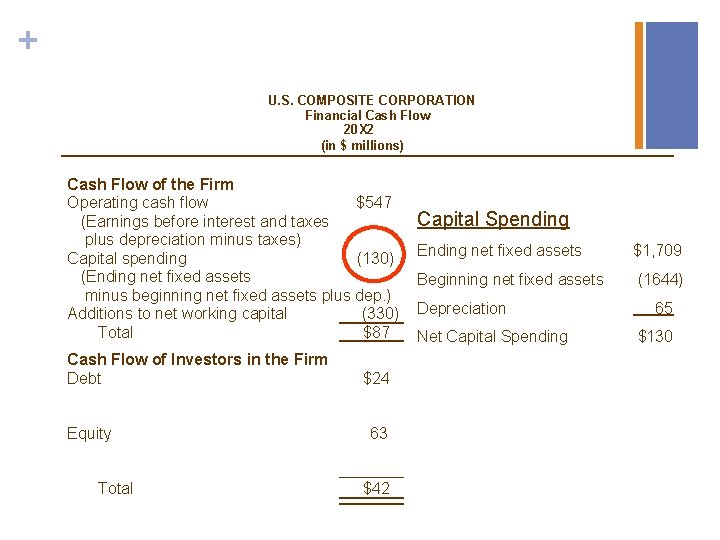The width and height of the screenshot is (720, 540).
Task: Click the plus sign in the top-left corner
Action: (30, 41)
